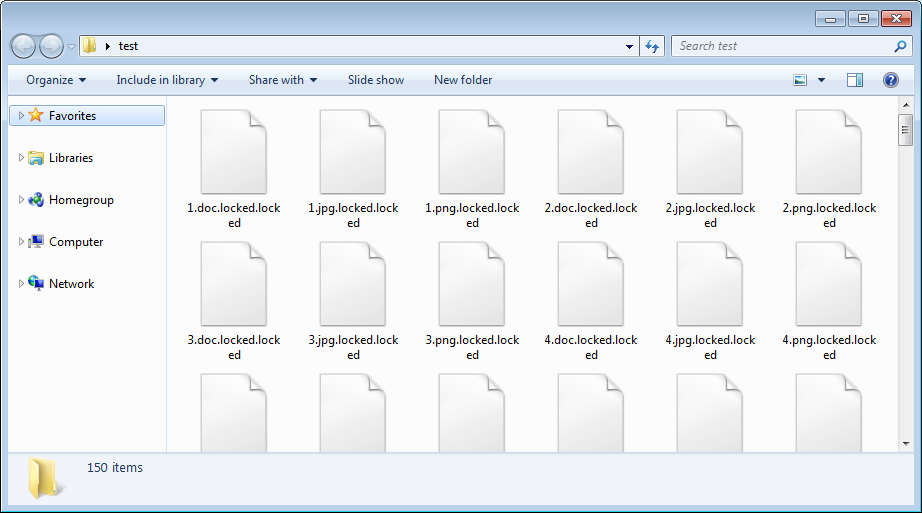922x513 pixels.
Task: Open the Organize menu
Action: point(56,80)
